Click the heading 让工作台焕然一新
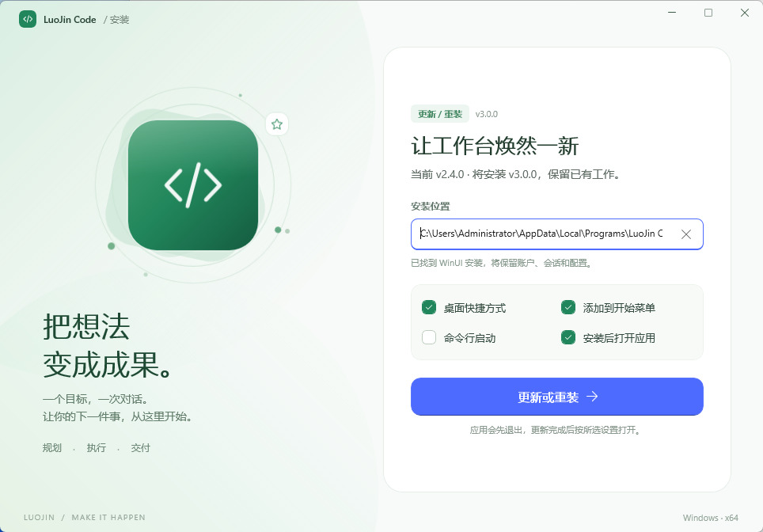This screenshot has height=532, width=763. pos(495,146)
